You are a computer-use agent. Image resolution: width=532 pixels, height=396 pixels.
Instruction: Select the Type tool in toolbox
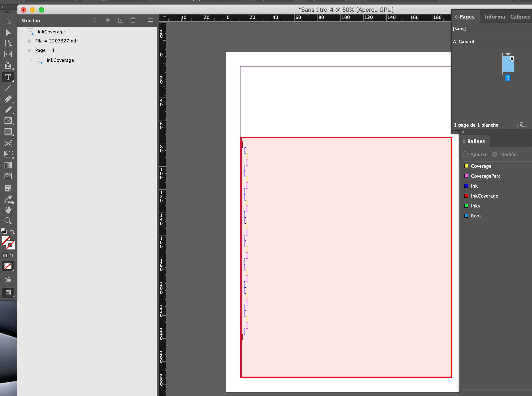click(8, 77)
